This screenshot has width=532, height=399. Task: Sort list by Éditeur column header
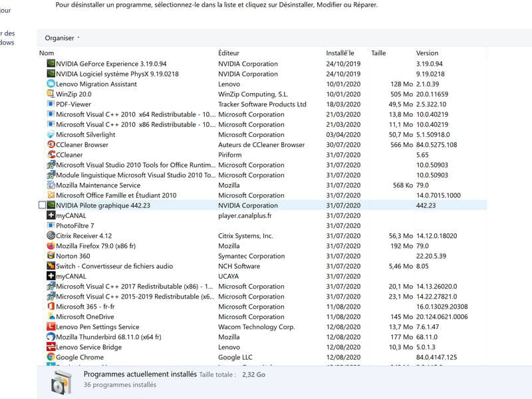coord(229,53)
